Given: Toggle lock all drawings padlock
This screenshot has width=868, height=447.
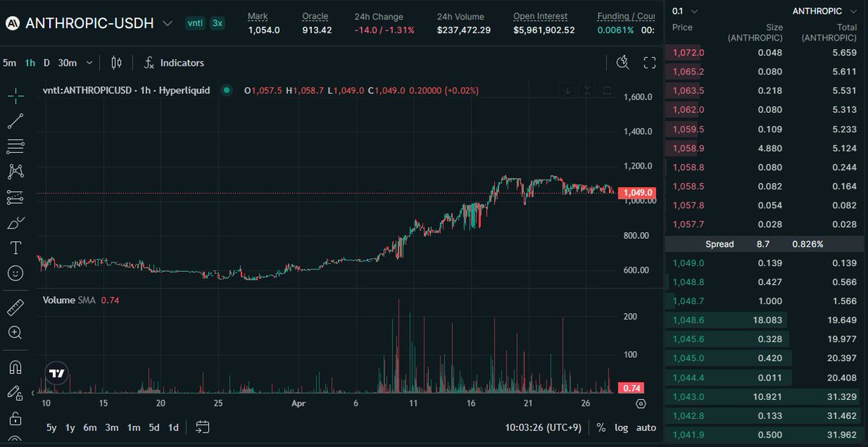Looking at the screenshot, I should coord(15,418).
